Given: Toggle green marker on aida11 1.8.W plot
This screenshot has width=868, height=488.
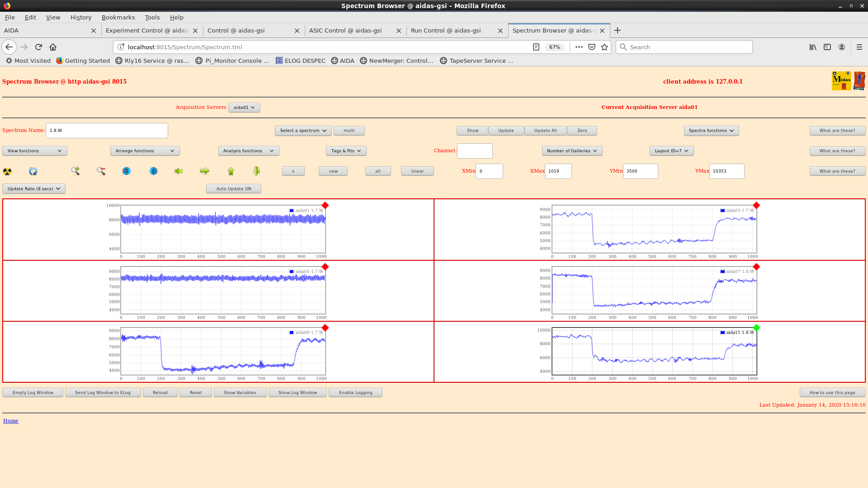Looking at the screenshot, I should click(756, 328).
